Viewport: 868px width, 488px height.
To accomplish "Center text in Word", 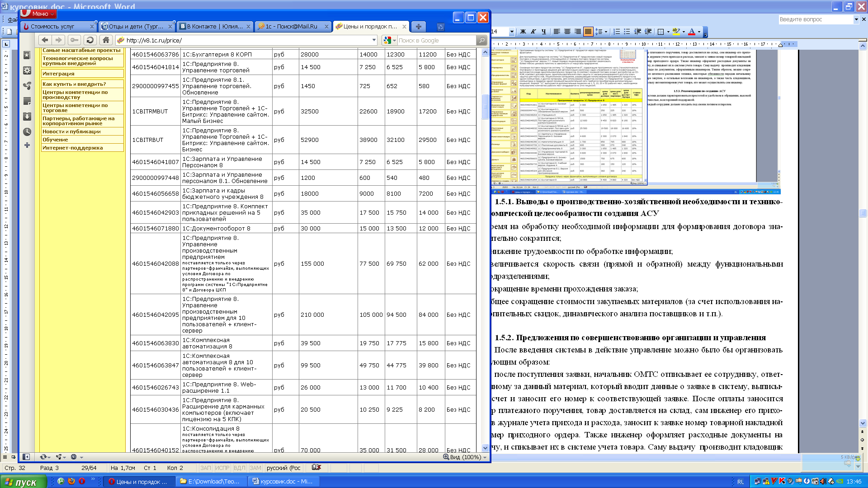I will pyautogui.click(x=567, y=32).
